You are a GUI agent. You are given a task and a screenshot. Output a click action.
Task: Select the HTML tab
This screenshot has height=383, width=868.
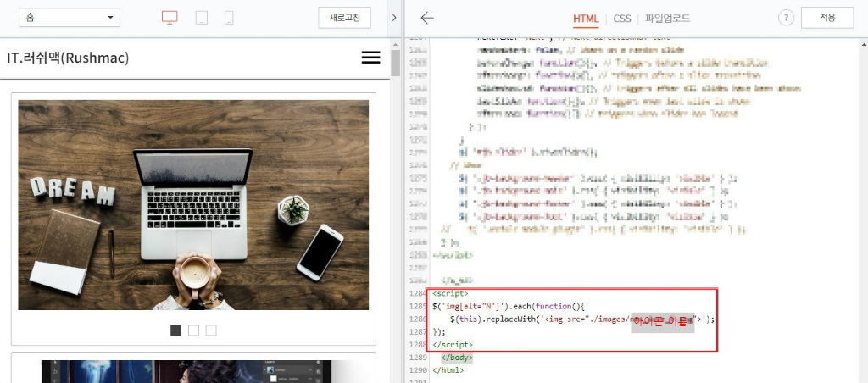coord(586,19)
